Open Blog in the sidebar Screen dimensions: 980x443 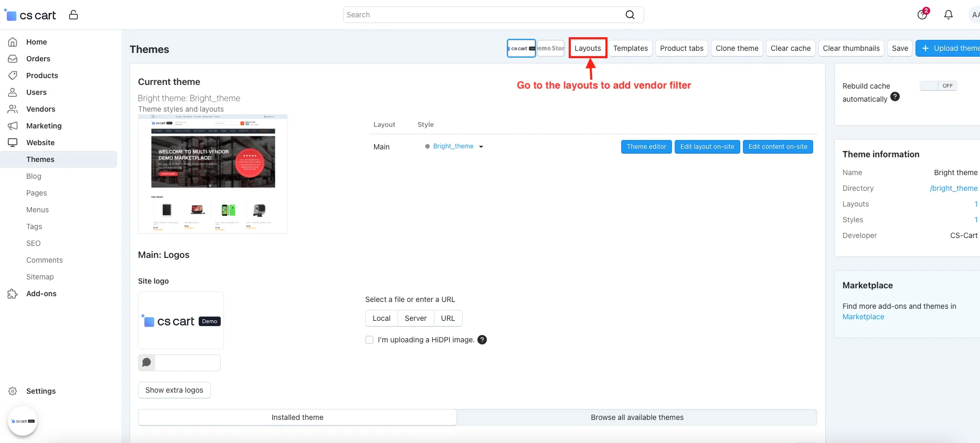tap(34, 176)
